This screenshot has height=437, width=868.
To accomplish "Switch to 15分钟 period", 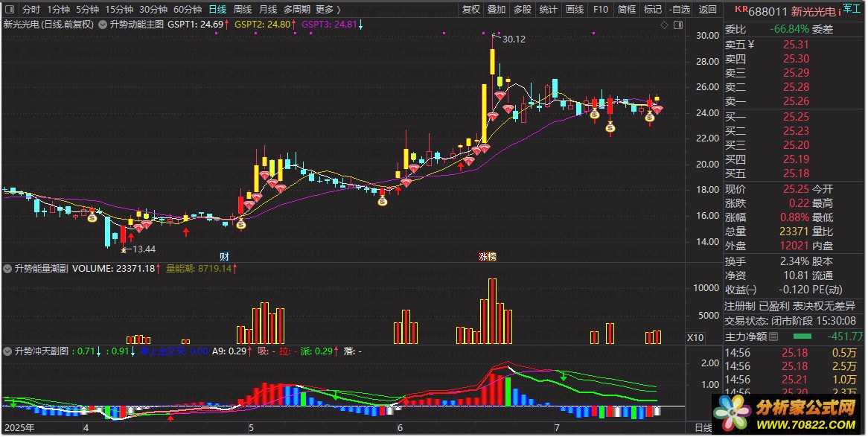I will pos(119,10).
